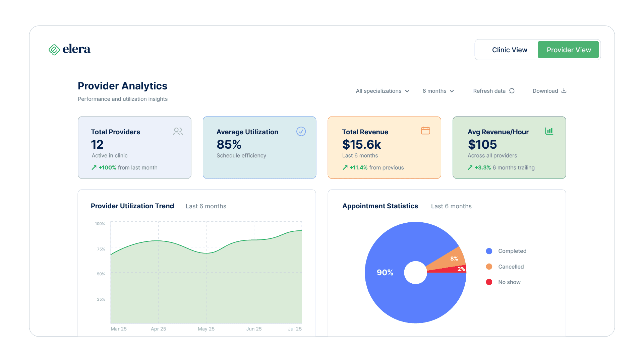Click the Refresh data button

(489, 91)
